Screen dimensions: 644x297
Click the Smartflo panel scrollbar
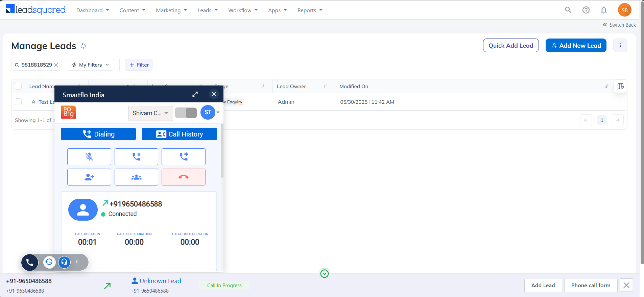tap(222, 150)
